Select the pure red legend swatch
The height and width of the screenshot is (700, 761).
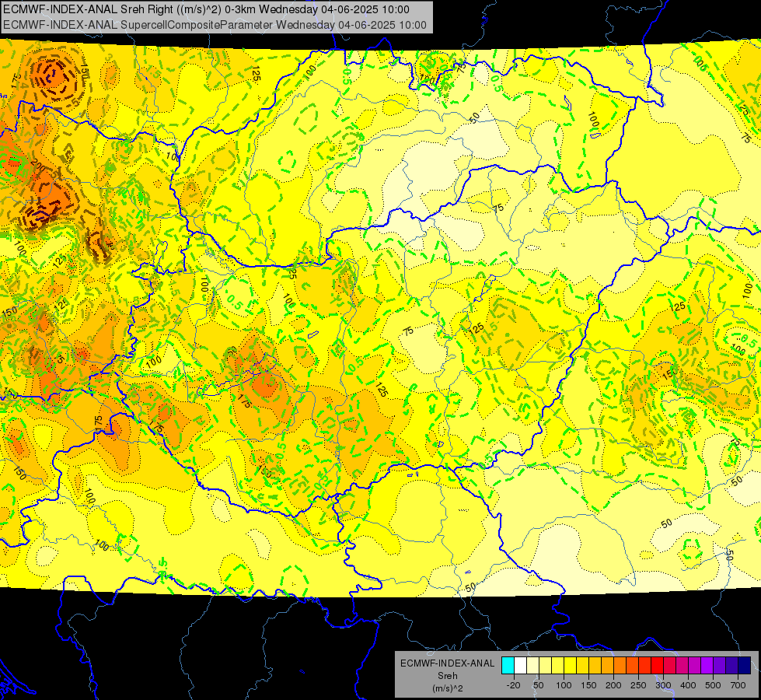[x=657, y=665]
